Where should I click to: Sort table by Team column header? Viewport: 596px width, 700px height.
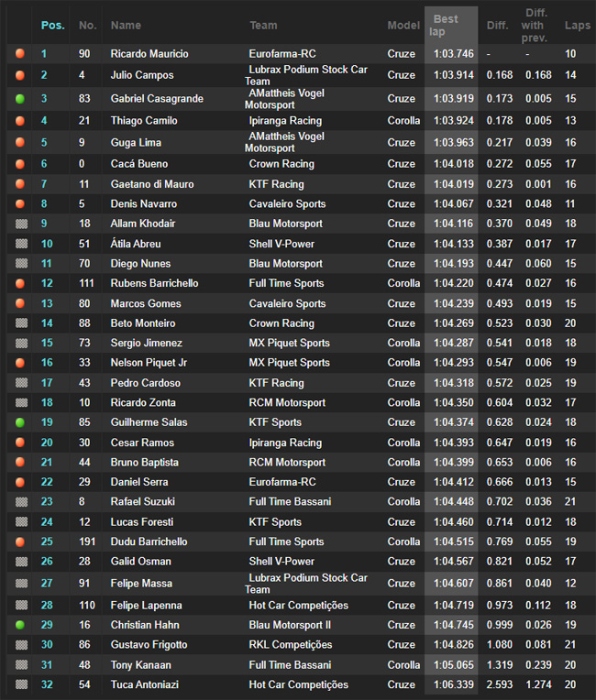263,26
